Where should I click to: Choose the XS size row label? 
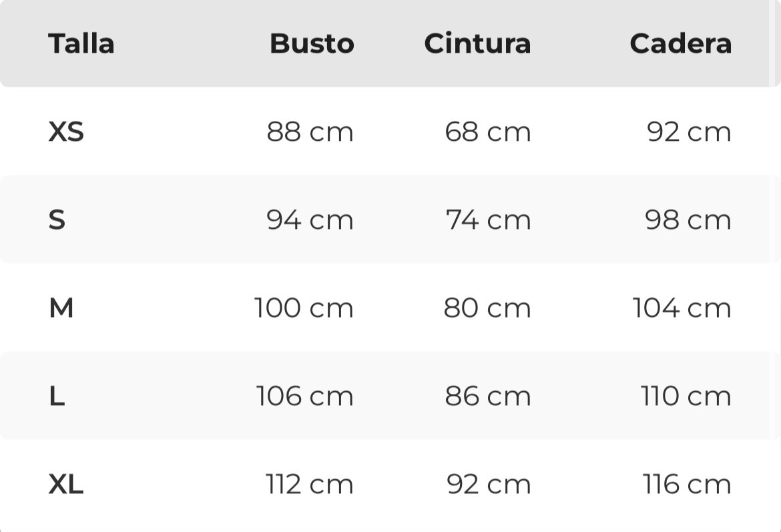[66, 132]
